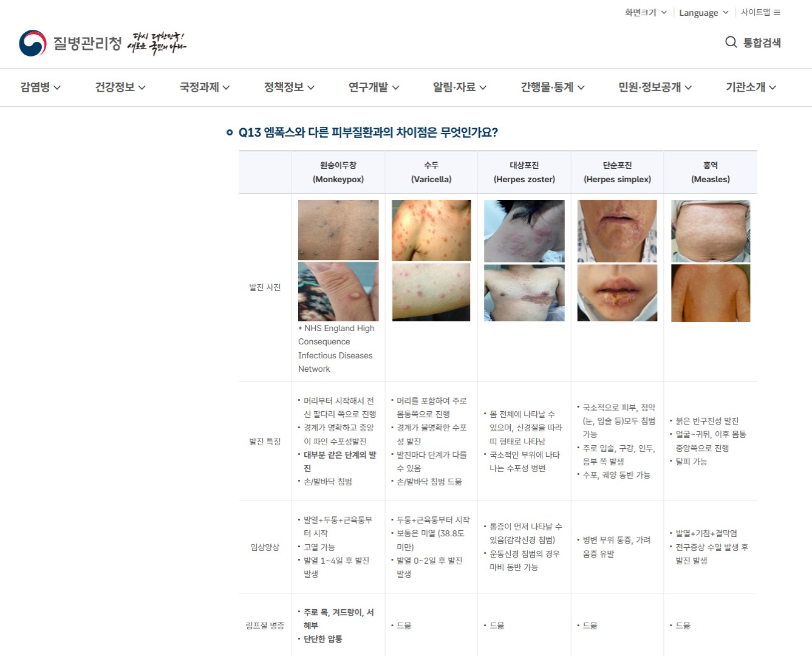812x656 pixels.
Task: Click the 발진 특징 row label
Action: 265,442
